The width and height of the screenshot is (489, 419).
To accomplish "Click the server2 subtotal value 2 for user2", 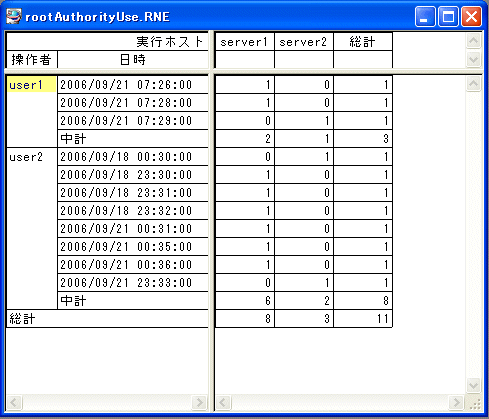I will click(x=304, y=301).
